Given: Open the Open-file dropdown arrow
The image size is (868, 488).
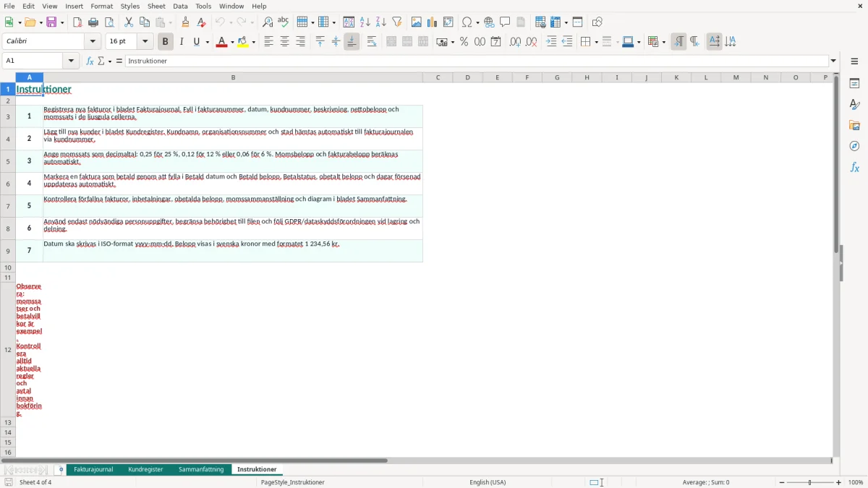Looking at the screenshot, I should pos(39,22).
